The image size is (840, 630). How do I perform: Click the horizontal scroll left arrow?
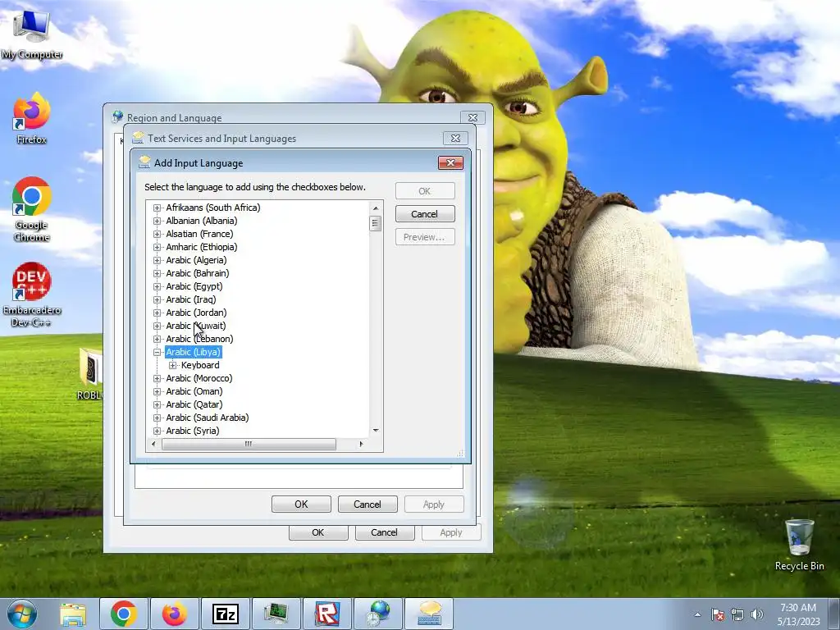[x=153, y=444]
